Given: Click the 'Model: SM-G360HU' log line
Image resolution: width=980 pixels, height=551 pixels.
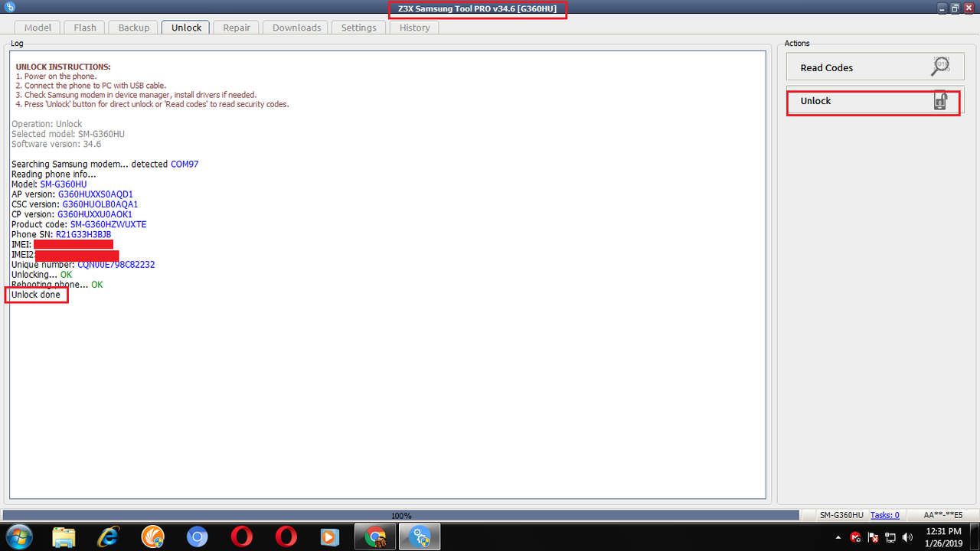Looking at the screenshot, I should coord(49,184).
